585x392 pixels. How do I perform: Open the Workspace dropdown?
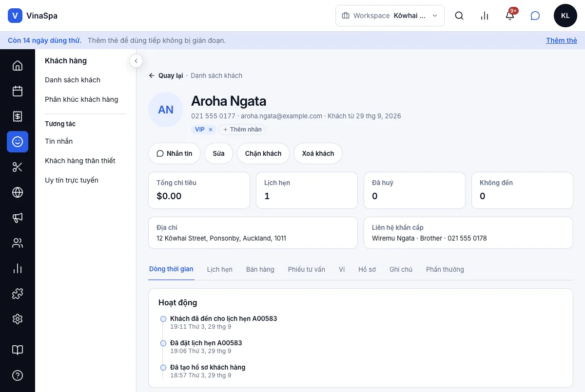(390, 16)
